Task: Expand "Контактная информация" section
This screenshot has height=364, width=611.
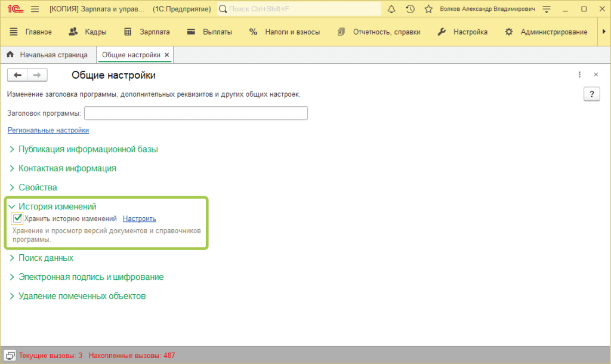Action: [67, 168]
